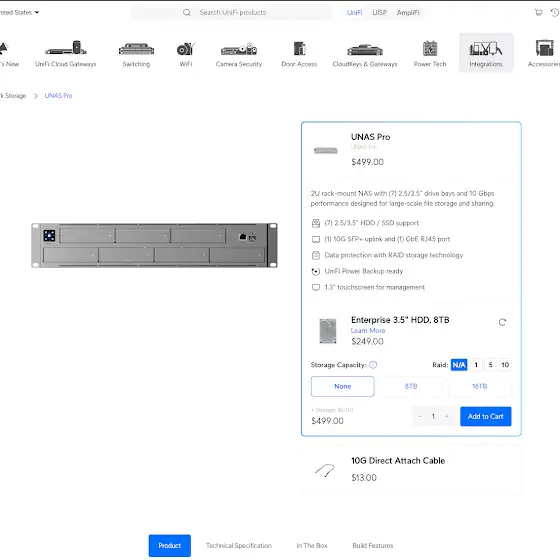Click the quantity value 1 field
This screenshot has width=560, height=560.
click(433, 416)
